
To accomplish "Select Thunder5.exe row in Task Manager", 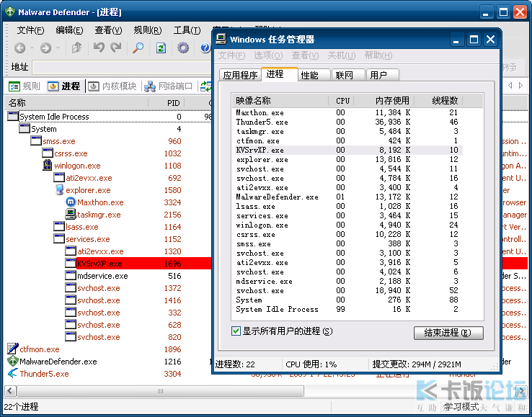I will coord(348,122).
